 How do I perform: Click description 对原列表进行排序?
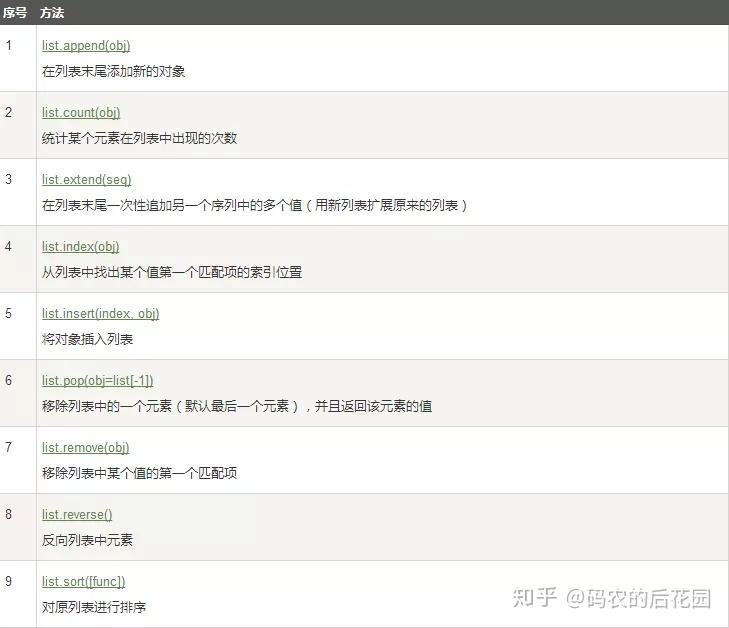[94, 607]
